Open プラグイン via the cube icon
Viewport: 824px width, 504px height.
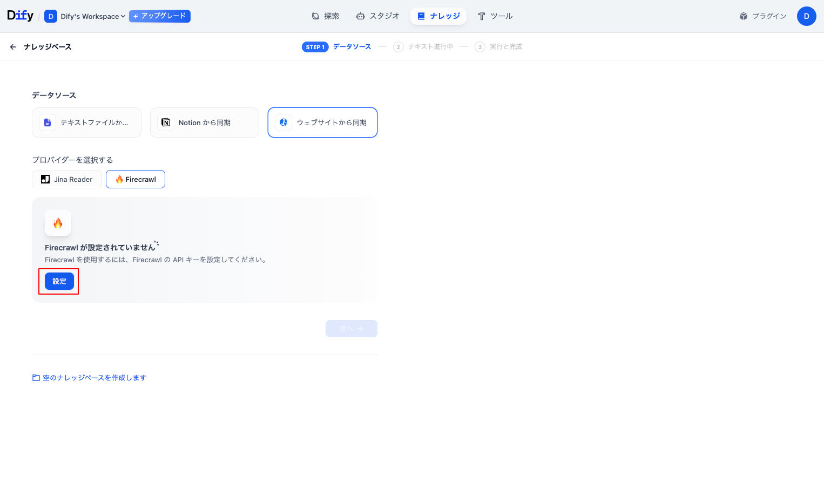(x=744, y=16)
